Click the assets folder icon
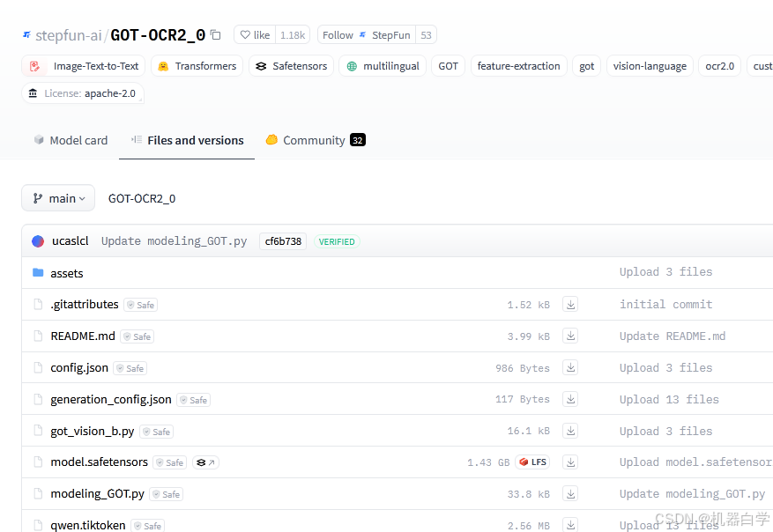This screenshot has height=532, width=773. coord(38,272)
